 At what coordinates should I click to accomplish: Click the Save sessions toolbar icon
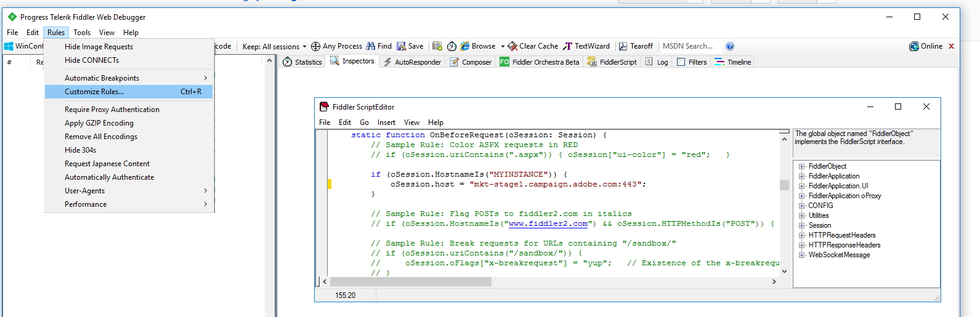click(402, 46)
